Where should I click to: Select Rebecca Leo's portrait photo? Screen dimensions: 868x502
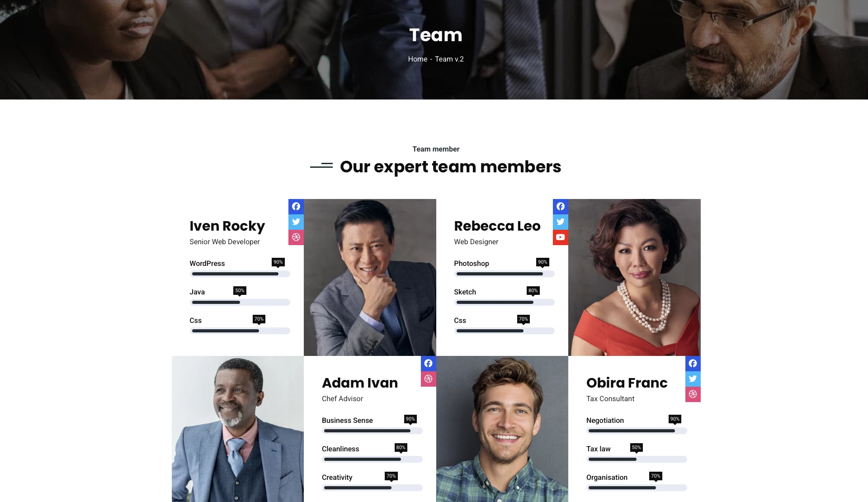(634, 277)
